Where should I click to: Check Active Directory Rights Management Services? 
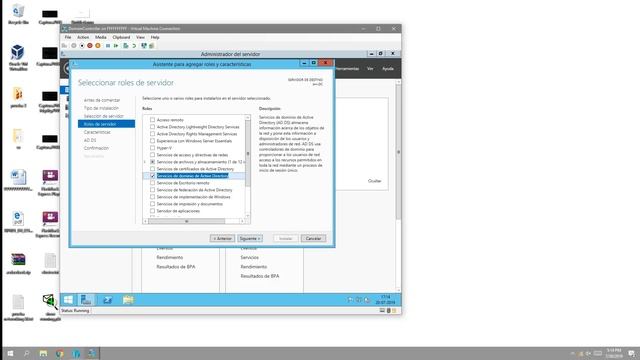coord(152,134)
